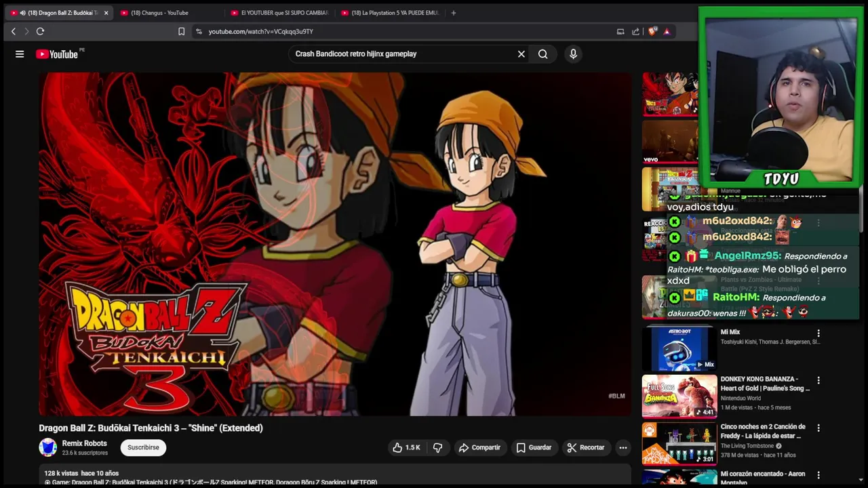Open DONKEY KONG BANANZA video thumbnail

679,396
